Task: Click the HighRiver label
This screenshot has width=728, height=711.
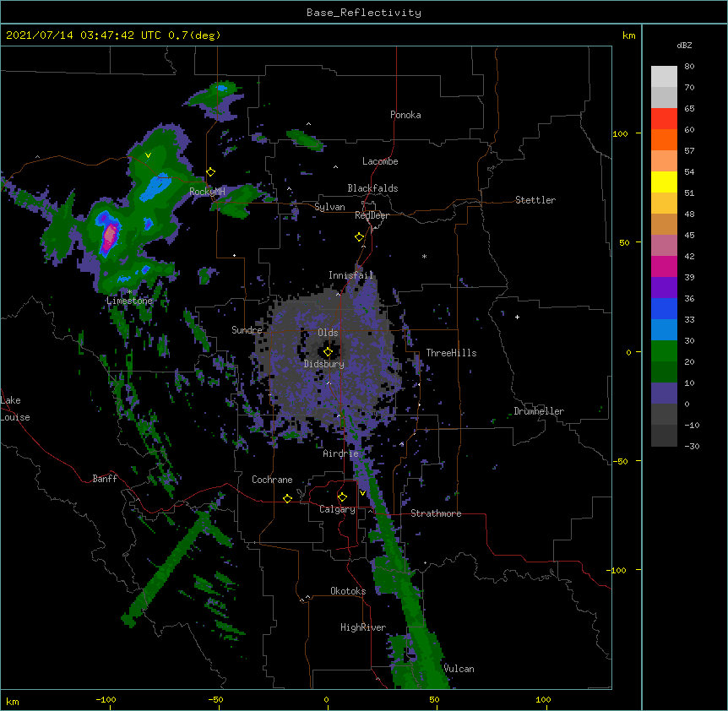Action: (363, 627)
